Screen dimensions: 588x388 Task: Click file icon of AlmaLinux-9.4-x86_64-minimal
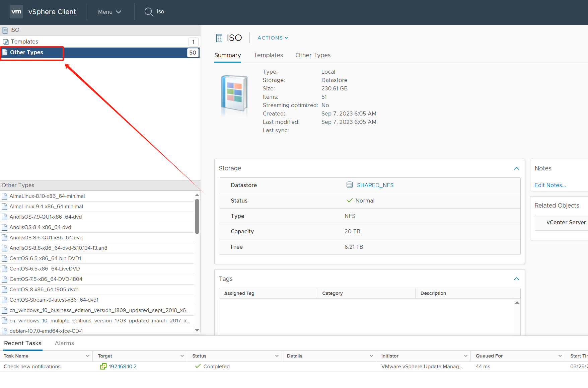5,207
